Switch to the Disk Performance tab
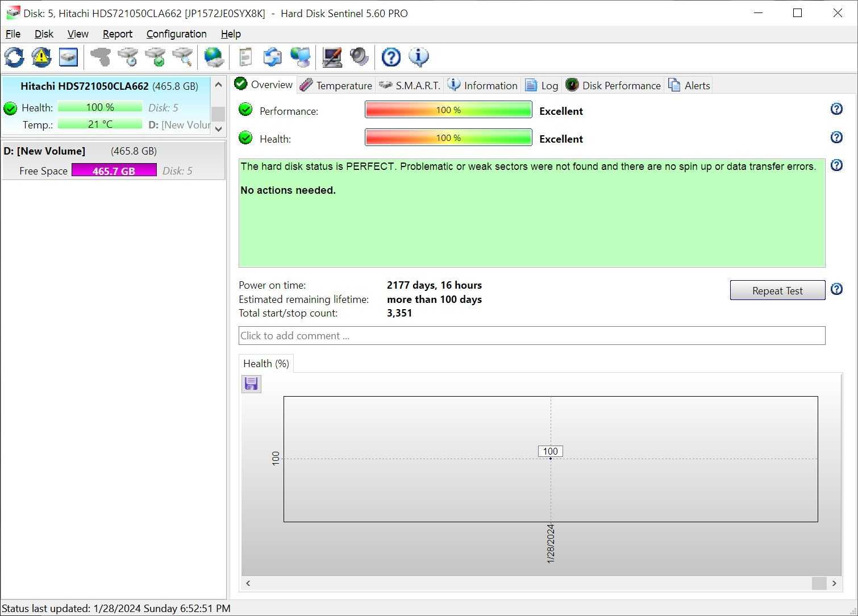 coord(613,85)
